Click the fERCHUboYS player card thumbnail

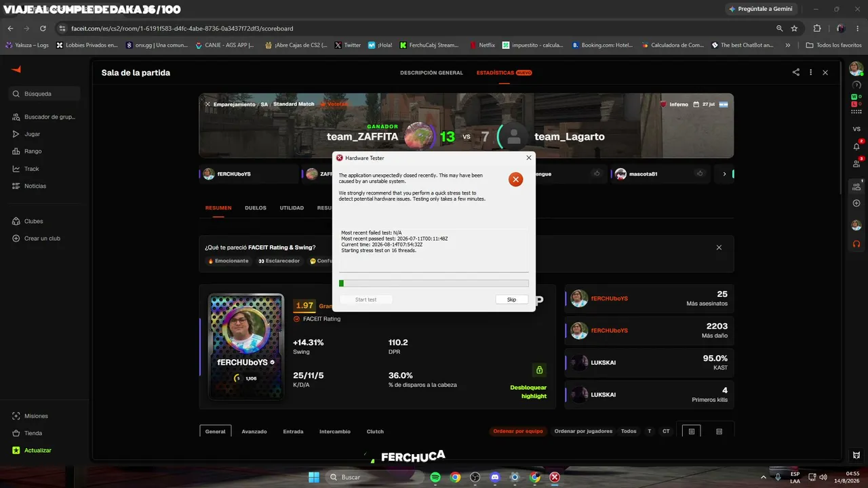246,346
